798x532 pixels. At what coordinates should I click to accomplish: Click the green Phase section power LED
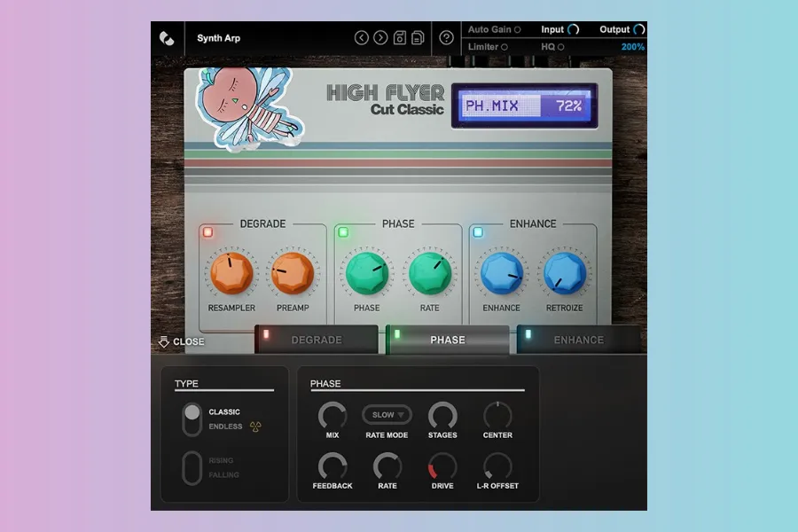tap(343, 232)
